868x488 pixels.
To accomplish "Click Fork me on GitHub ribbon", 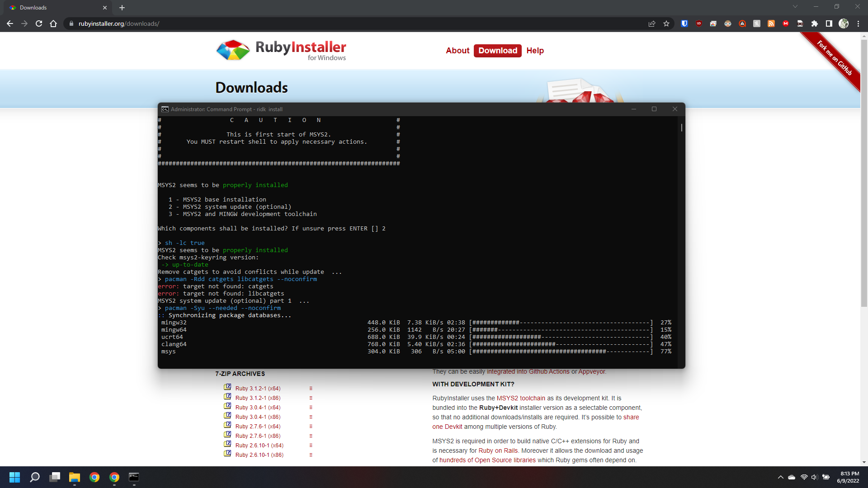I will click(835, 58).
